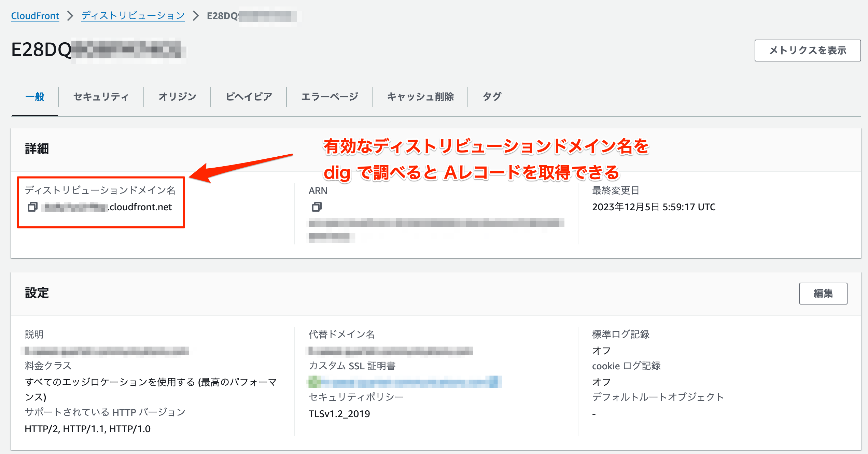868x454 pixels.
Task: Click the デフォルトルートオブジェクト label
Action: [x=658, y=397]
